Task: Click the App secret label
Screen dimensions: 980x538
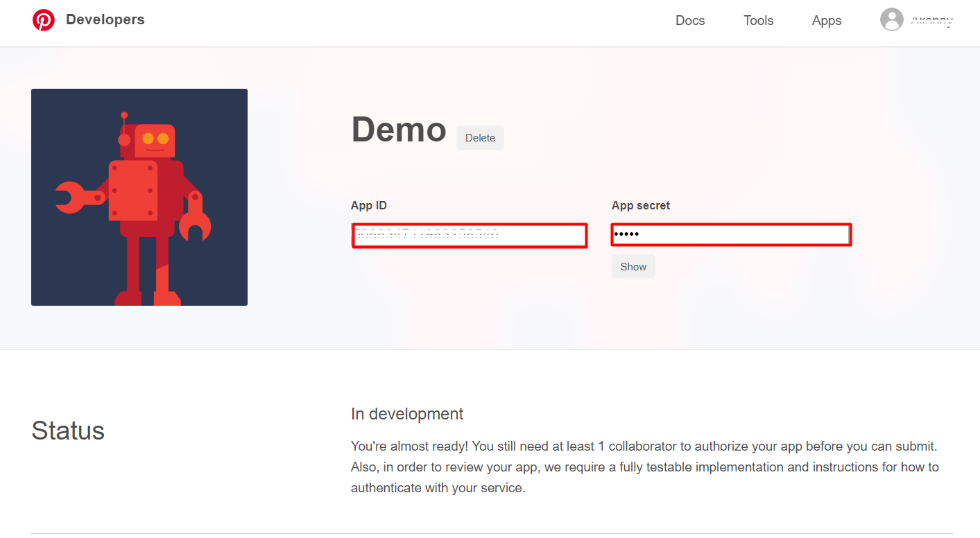Action: click(x=640, y=205)
